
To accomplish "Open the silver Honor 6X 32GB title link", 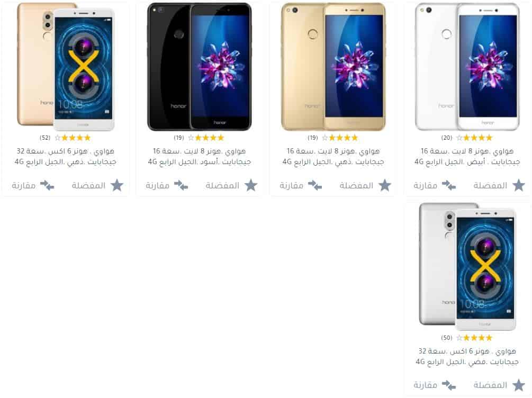I will 467,356.
